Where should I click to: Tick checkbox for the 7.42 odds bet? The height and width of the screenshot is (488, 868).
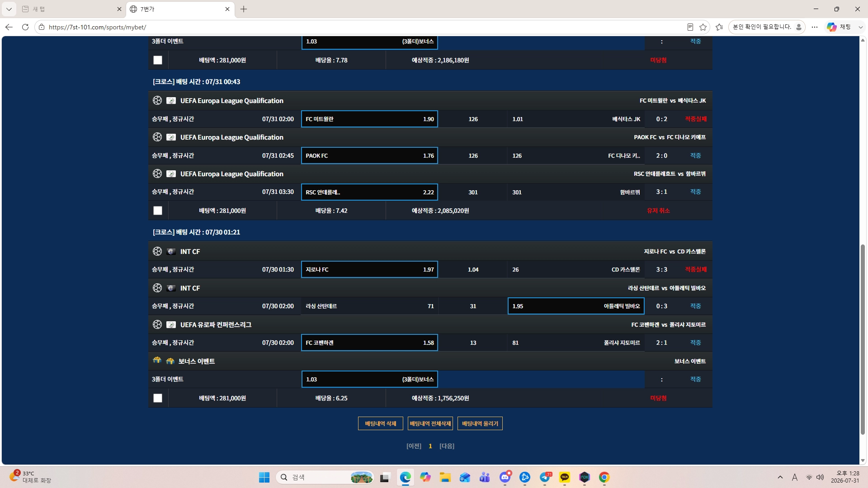[x=158, y=211]
